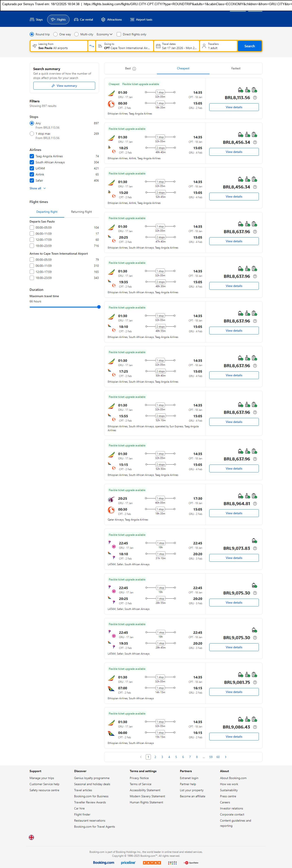292x868 pixels.
Task: Click the maximum travel time slider handle
Action: [99, 307]
